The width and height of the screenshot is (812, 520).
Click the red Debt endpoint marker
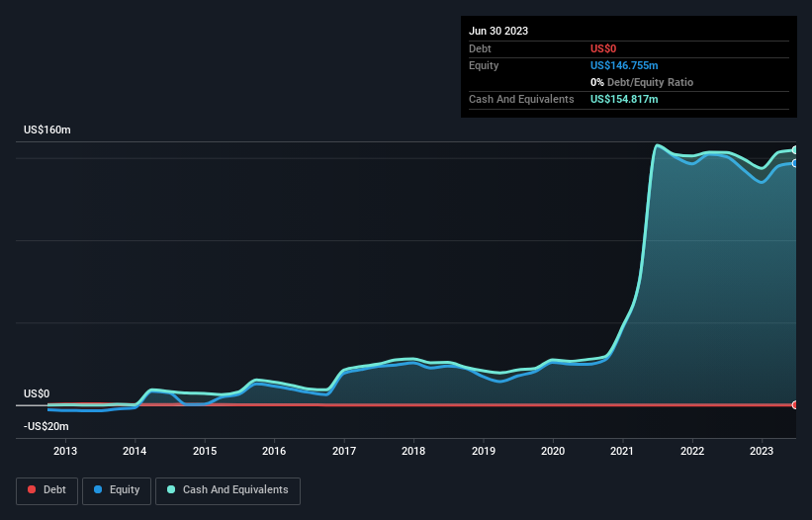coord(795,405)
